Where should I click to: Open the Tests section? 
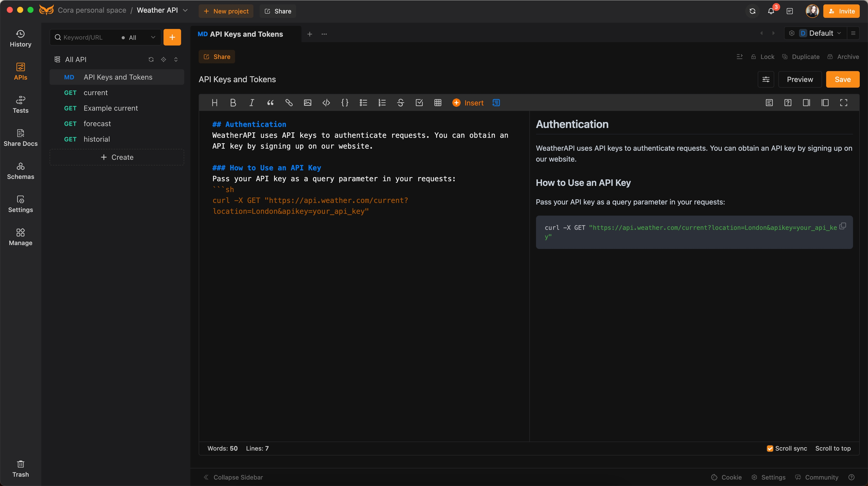click(x=21, y=105)
